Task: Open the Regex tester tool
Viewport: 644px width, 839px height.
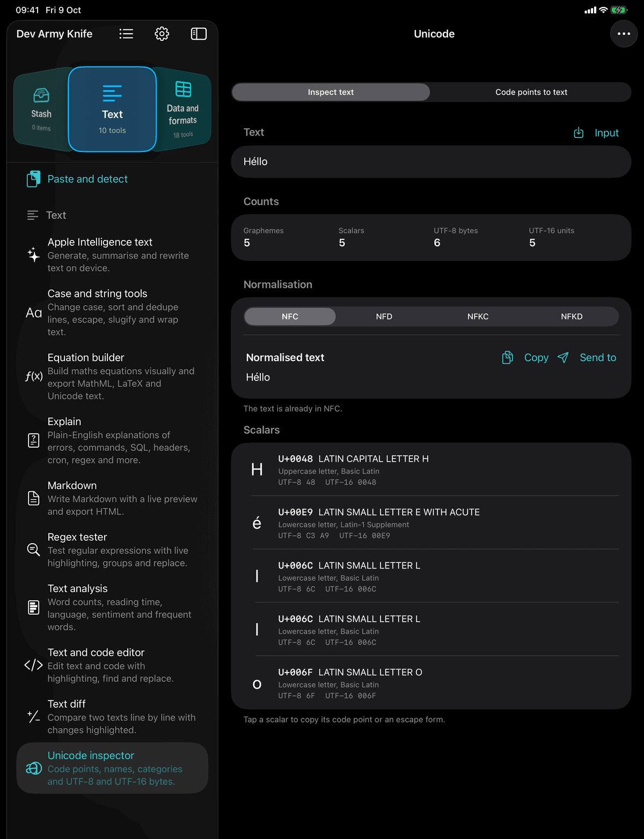Action: point(112,550)
